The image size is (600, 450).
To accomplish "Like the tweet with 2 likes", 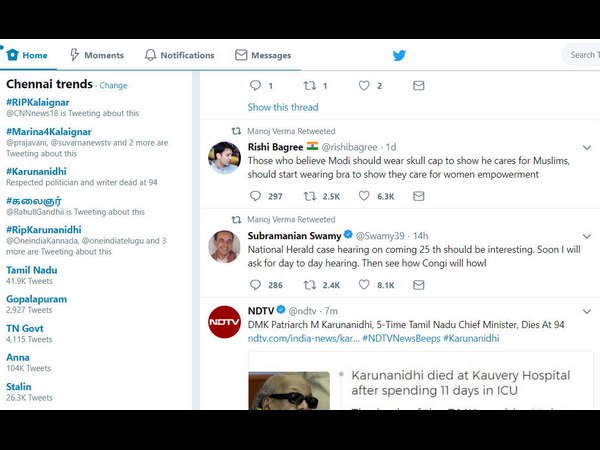I will coord(364,85).
